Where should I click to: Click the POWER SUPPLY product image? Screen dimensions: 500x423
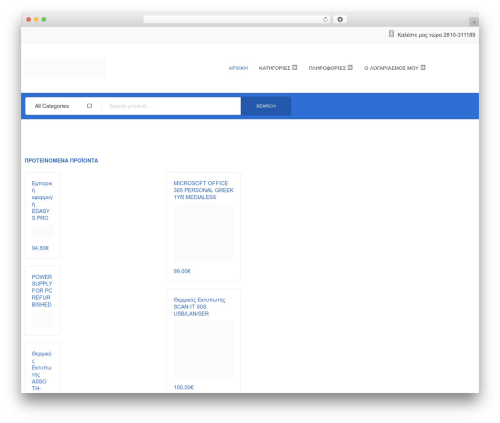42,320
